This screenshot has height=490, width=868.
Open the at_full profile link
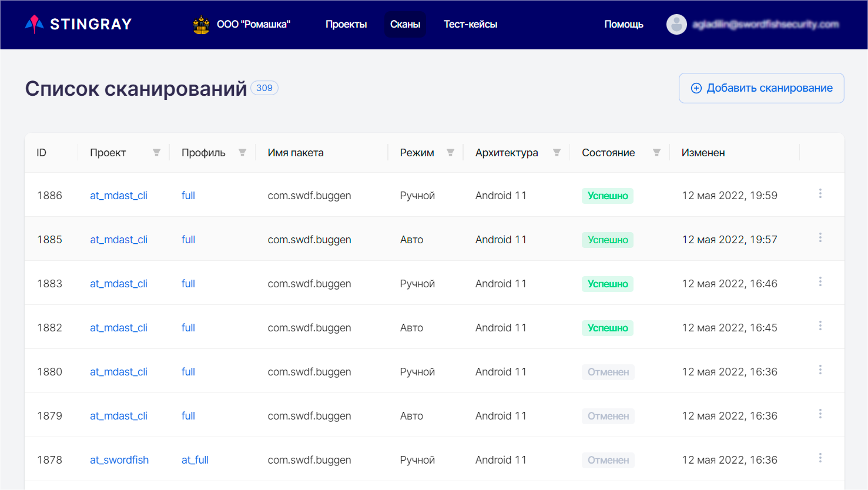pos(195,460)
